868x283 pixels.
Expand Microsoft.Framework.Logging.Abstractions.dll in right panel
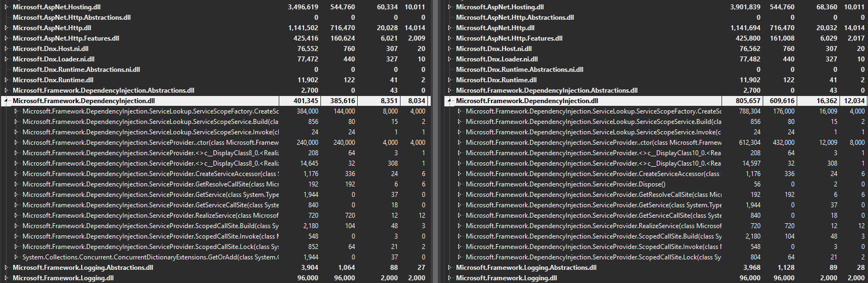click(x=450, y=268)
